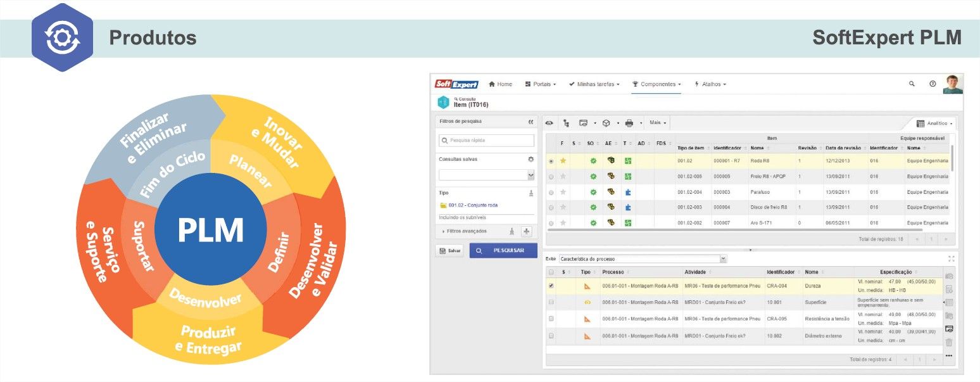Go to the Home menu
Screen dimensions: 980x382
500,84
